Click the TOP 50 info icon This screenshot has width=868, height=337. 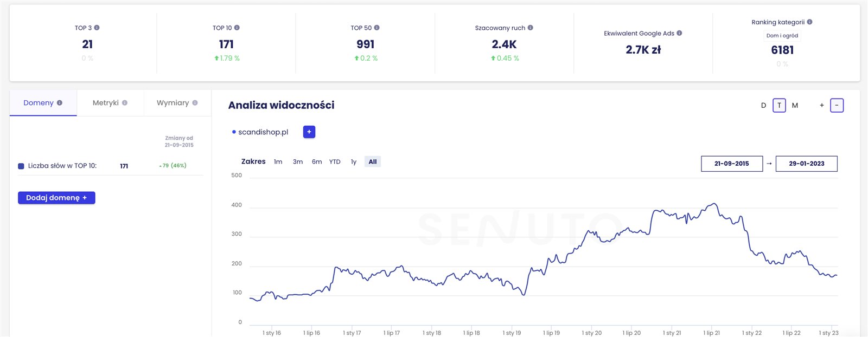click(x=377, y=28)
